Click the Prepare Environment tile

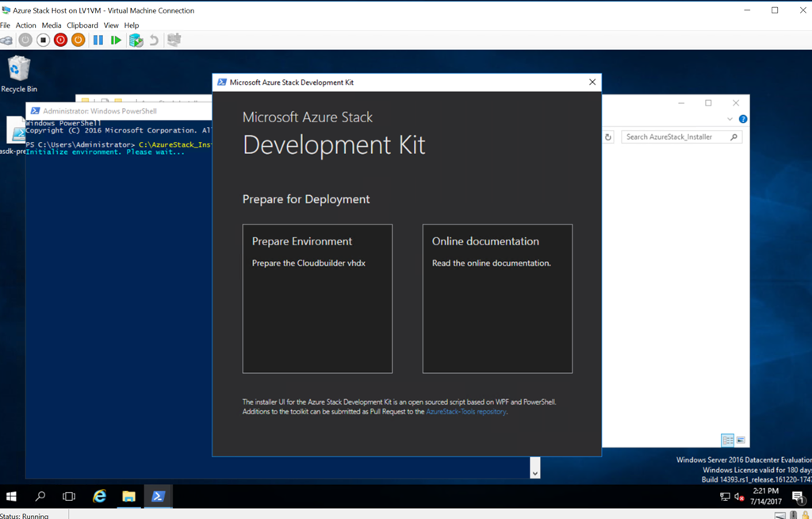tap(317, 298)
